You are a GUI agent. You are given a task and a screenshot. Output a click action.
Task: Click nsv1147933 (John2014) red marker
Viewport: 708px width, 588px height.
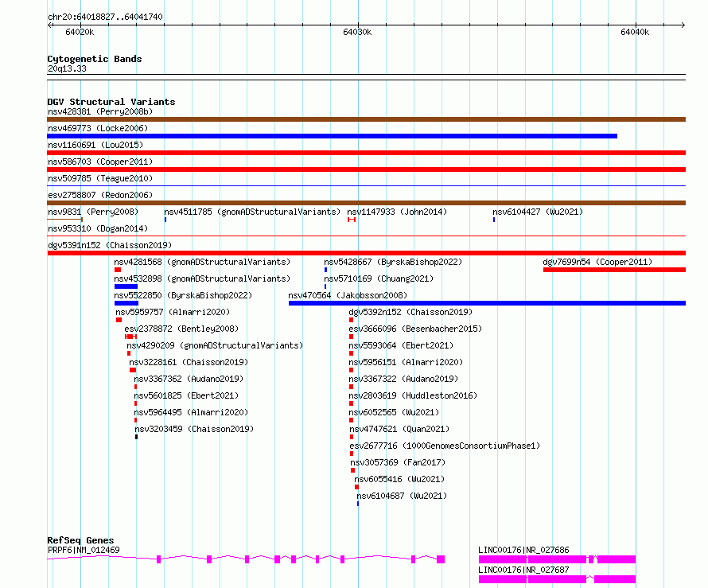point(352,220)
